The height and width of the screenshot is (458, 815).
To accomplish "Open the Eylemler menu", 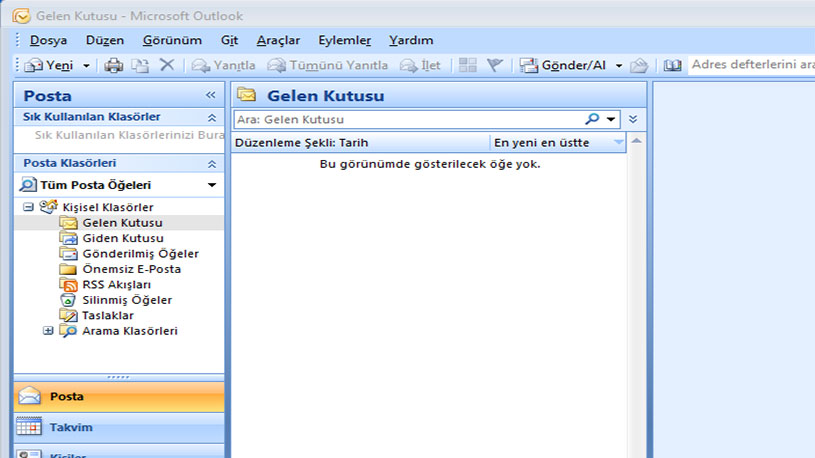I will click(345, 41).
